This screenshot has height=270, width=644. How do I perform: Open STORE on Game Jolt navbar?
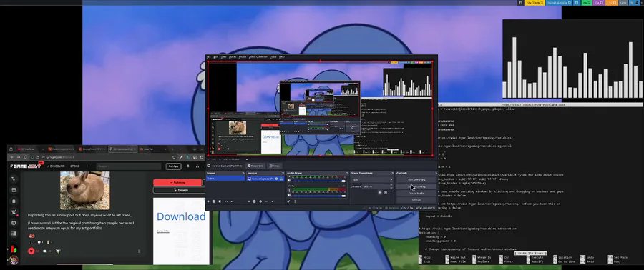[x=74, y=166]
